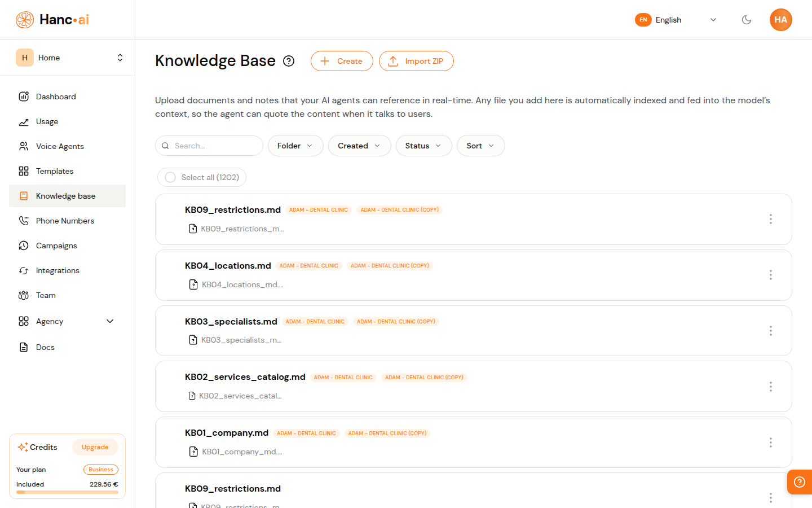Expand the Agency section in the sidebar

111,321
